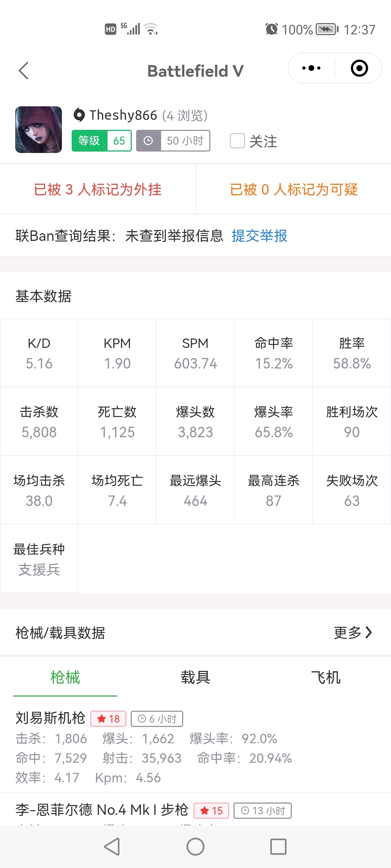Tap the Origin logo beside Theshy866
Screen dimensions: 391x868
[x=79, y=115]
